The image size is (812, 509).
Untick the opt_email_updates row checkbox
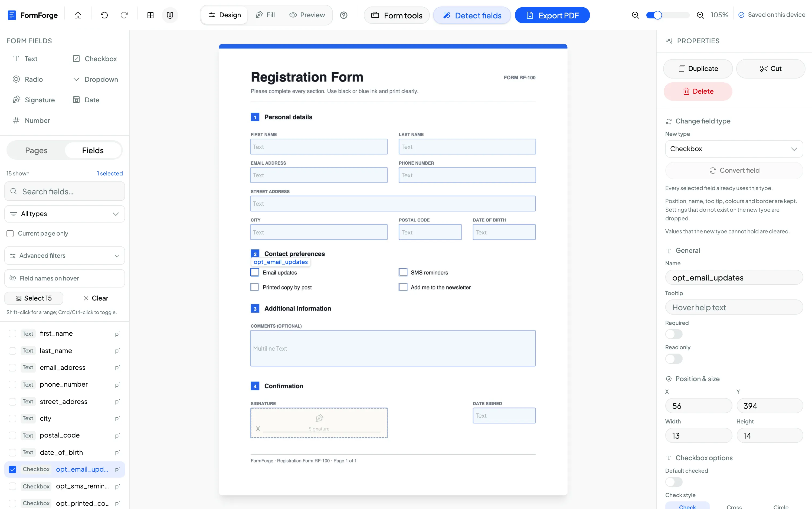pyautogui.click(x=12, y=469)
